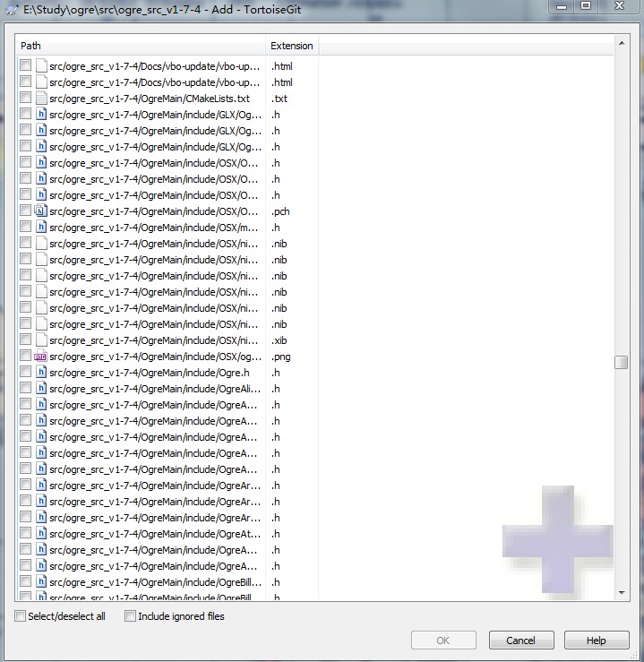Click the header icon beside Ogre.h
The image size is (644, 662).
tap(41, 373)
